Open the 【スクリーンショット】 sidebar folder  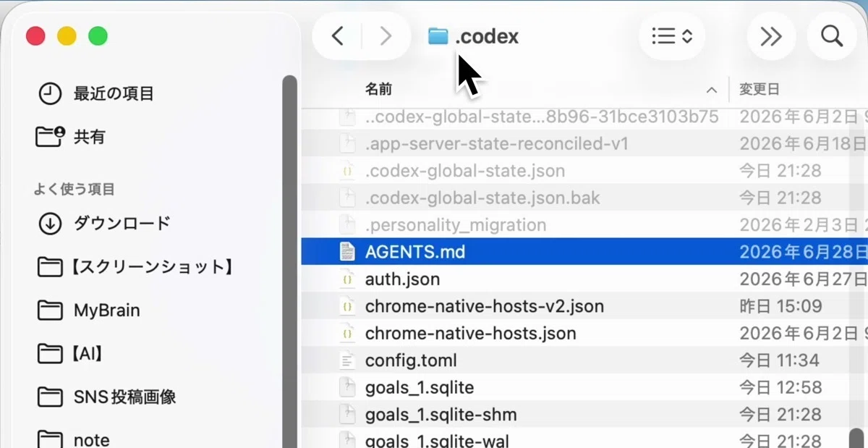click(x=152, y=267)
